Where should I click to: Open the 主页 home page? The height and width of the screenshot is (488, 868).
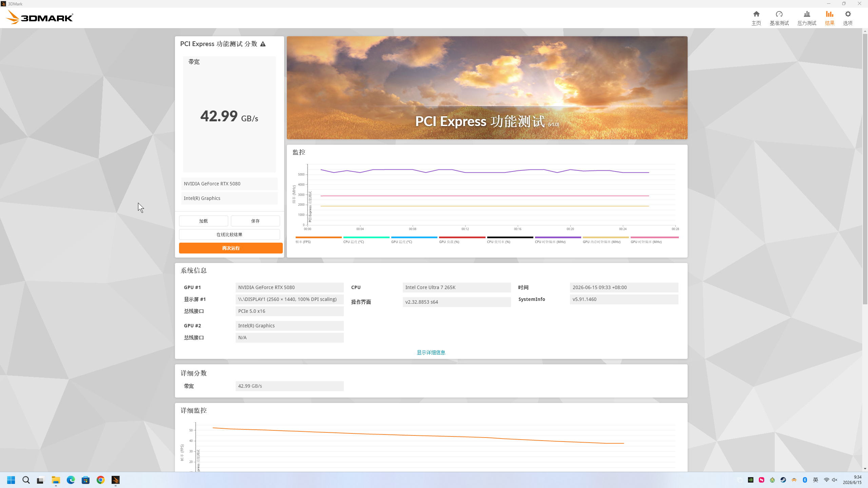756,18
